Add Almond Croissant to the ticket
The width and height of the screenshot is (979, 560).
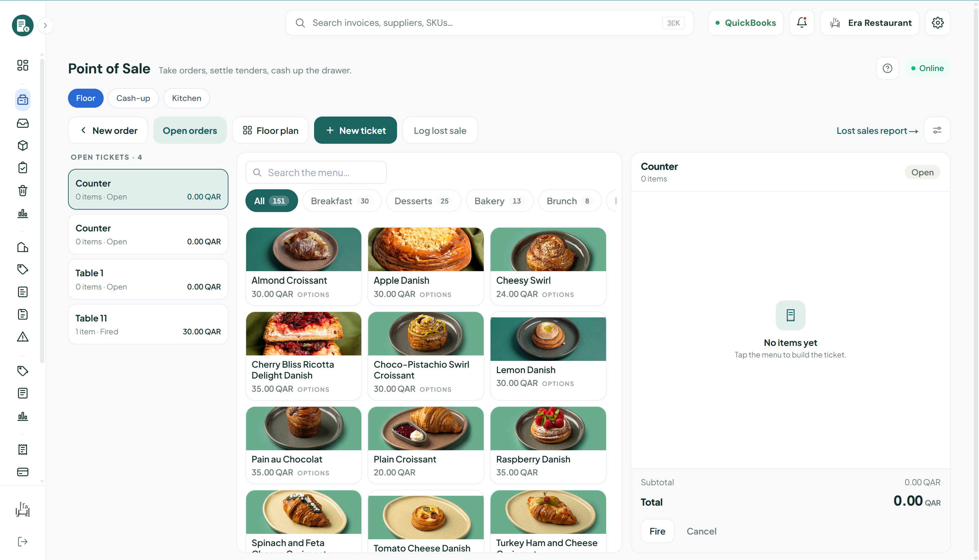(x=304, y=266)
